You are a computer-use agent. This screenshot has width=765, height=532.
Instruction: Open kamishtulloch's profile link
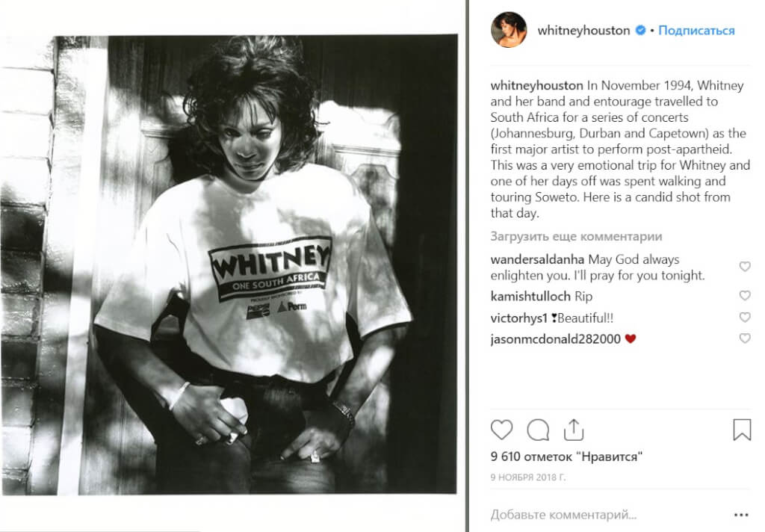point(530,296)
